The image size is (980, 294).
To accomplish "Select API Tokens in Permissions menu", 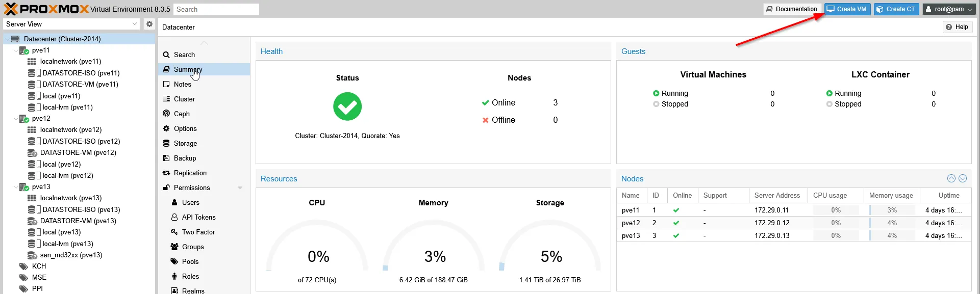I will [x=198, y=217].
